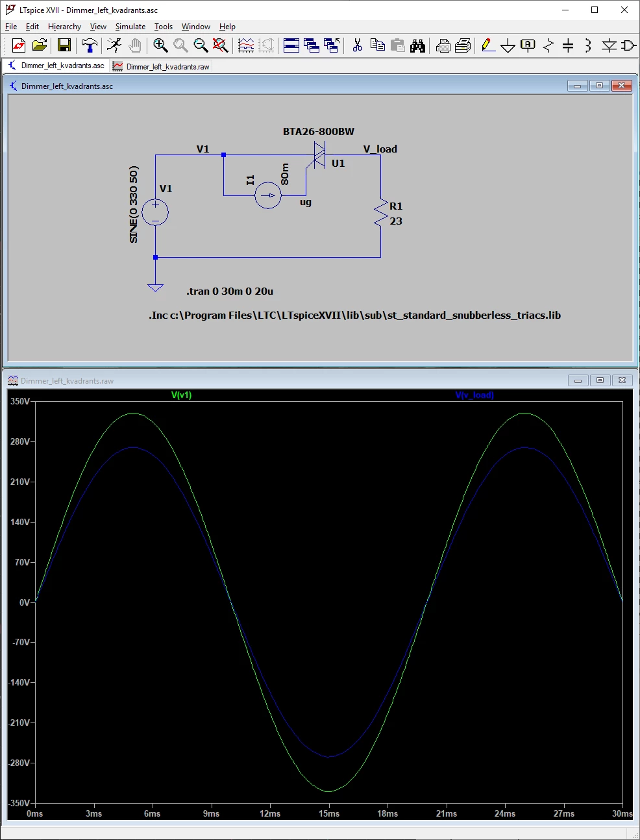640x840 pixels.
Task: Click the Zoom In magnifier
Action: tap(160, 45)
